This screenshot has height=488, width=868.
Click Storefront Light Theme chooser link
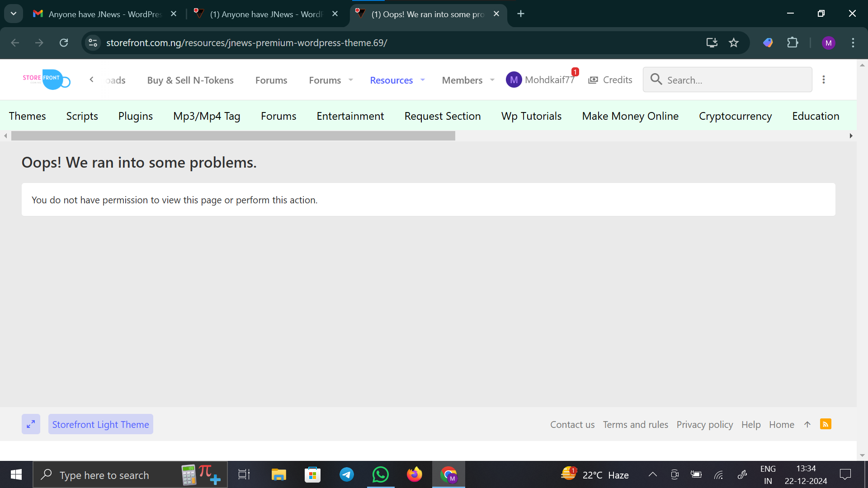(x=100, y=424)
